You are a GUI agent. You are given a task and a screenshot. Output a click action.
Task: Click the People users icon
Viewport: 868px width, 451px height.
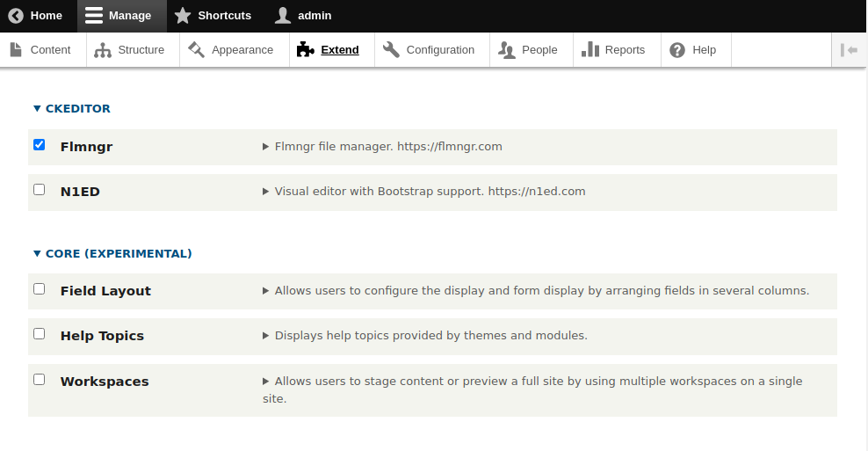[507, 50]
